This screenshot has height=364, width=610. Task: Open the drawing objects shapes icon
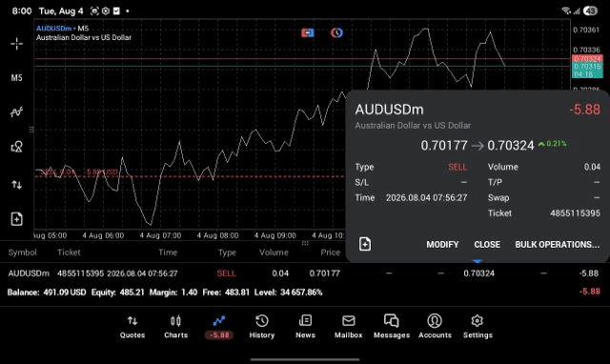click(x=17, y=147)
